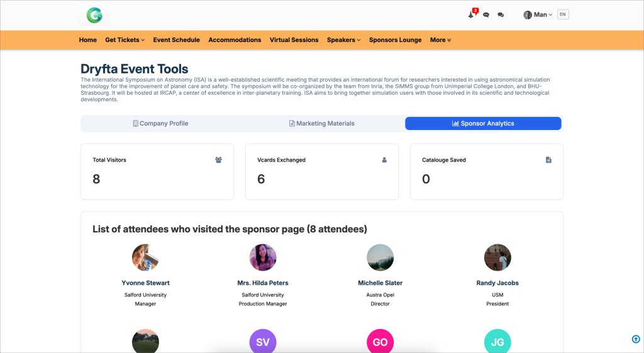This screenshot has width=644, height=353.
Task: Click the Vcards Exchanged count 6
Action: [x=261, y=179]
